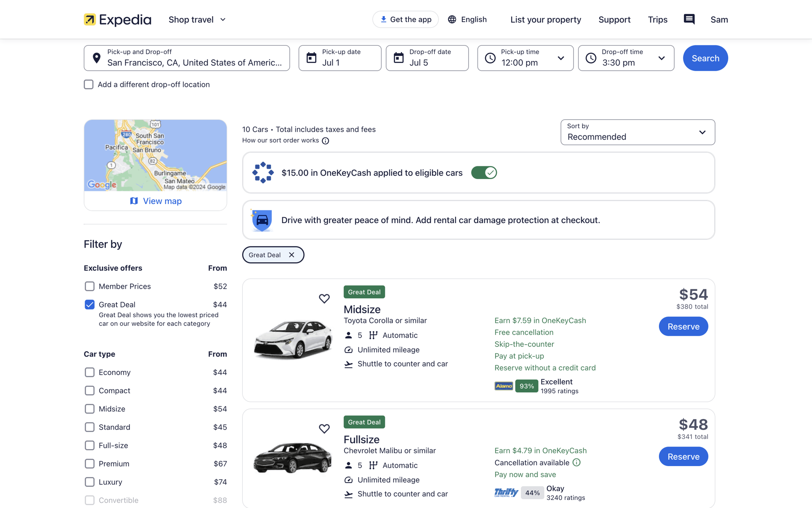Click the San Francisco map thumbnail
This screenshot has height=508, width=812.
[155, 155]
